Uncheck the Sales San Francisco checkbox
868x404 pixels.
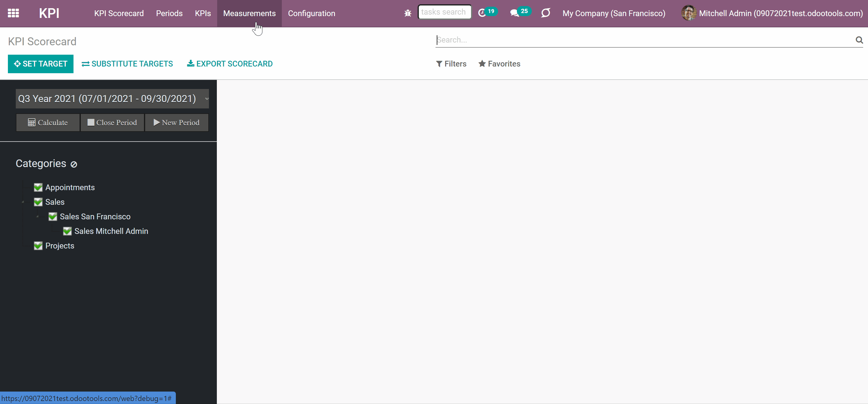[53, 217]
